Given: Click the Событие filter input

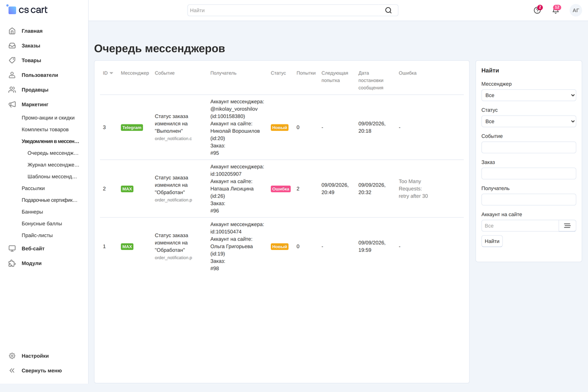Looking at the screenshot, I should 529,147.
